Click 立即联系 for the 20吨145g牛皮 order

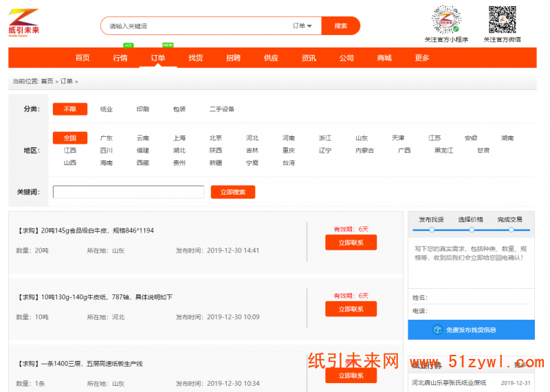(351, 243)
